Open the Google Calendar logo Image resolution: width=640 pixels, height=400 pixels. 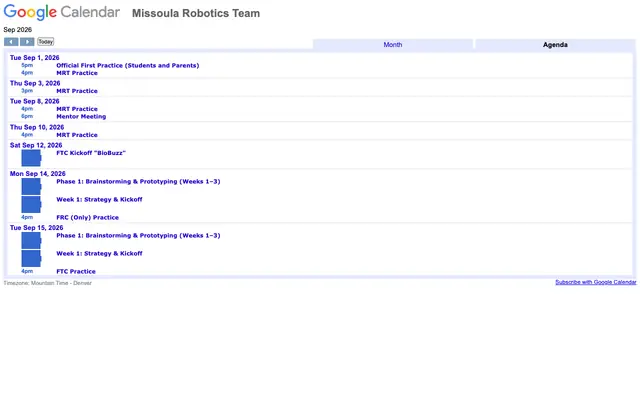tap(62, 12)
